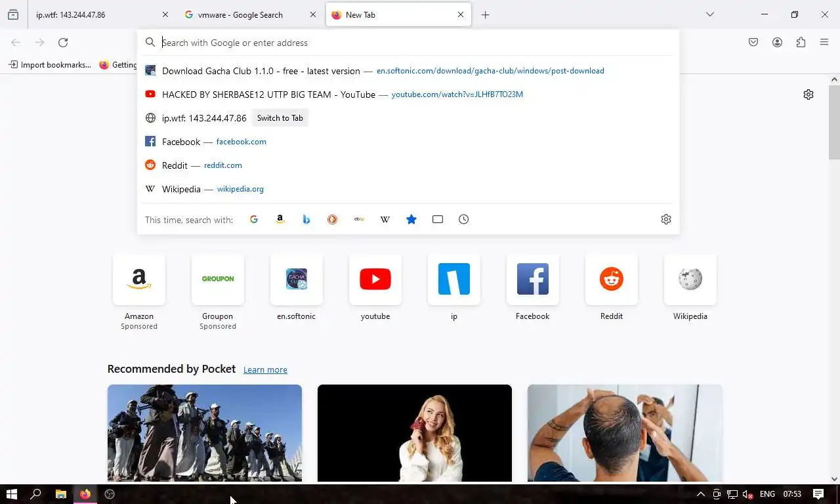Expand the List all tabs dropdown
This screenshot has height=504, width=840.
pyautogui.click(x=709, y=14)
